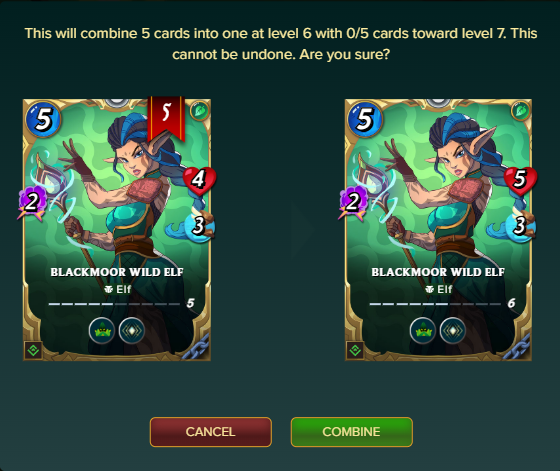Click health heart showing 4 on left card
The height and width of the screenshot is (471, 560).
[199, 180]
